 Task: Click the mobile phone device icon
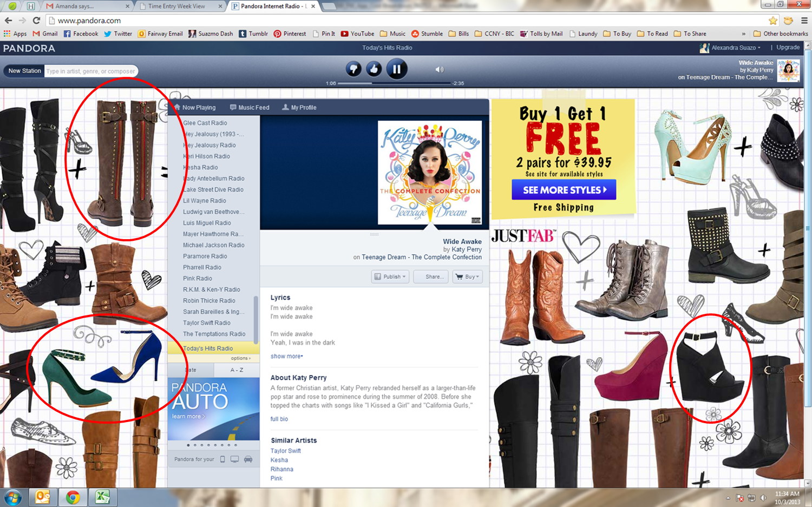[x=222, y=459]
